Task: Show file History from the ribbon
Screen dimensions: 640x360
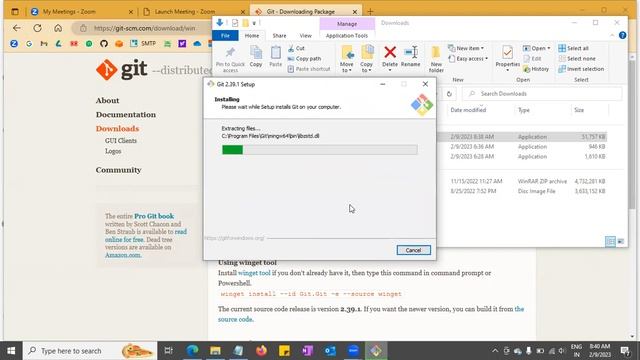Action: (536, 69)
